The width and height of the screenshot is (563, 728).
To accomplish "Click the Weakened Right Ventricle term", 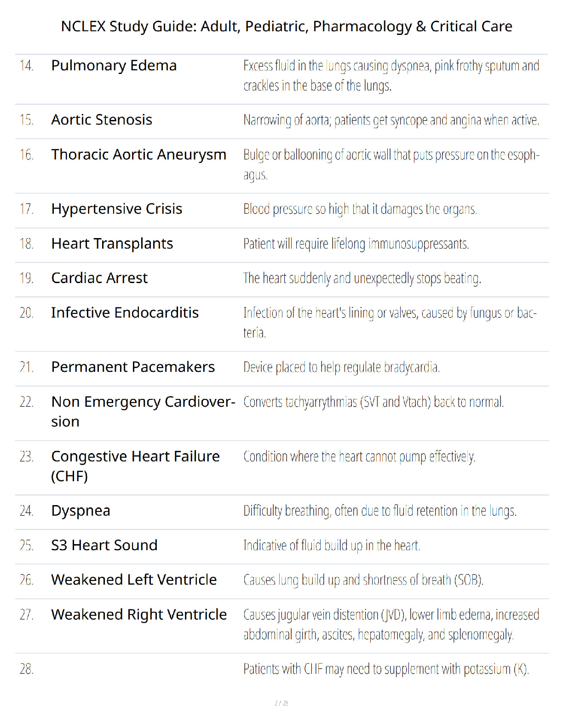I will click(x=139, y=614).
